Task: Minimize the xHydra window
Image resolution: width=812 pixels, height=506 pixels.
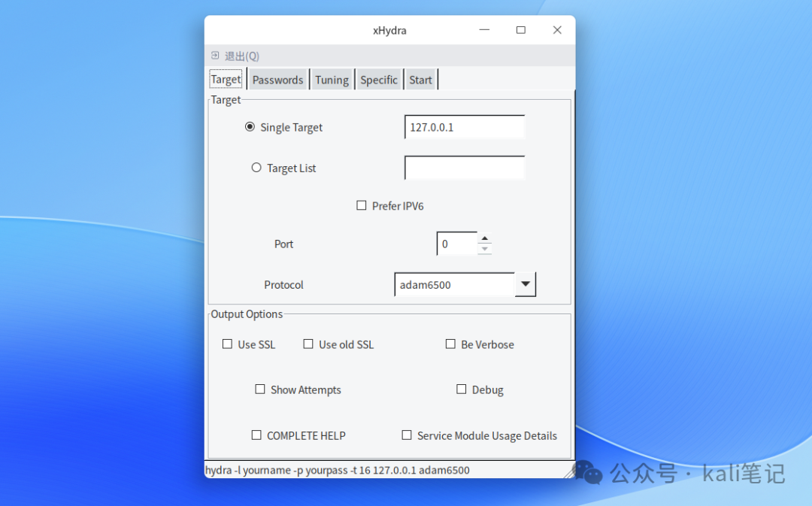Action: pos(484,30)
